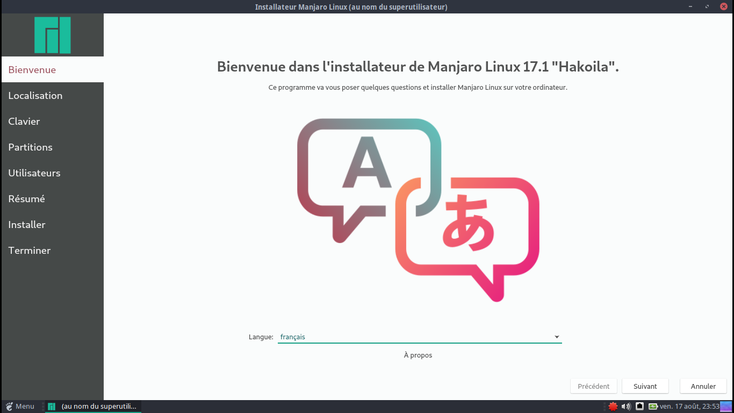
Task: Select the Bienvenue step in the sidebar
Action: [52, 70]
